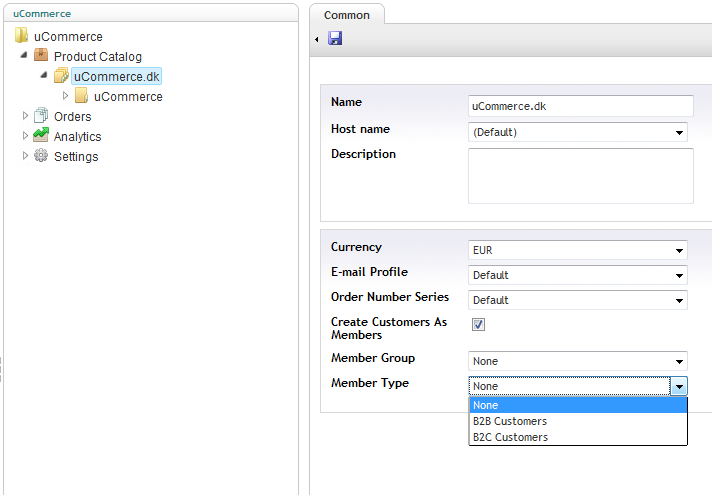Open the E-mail Profile dropdown

point(578,275)
